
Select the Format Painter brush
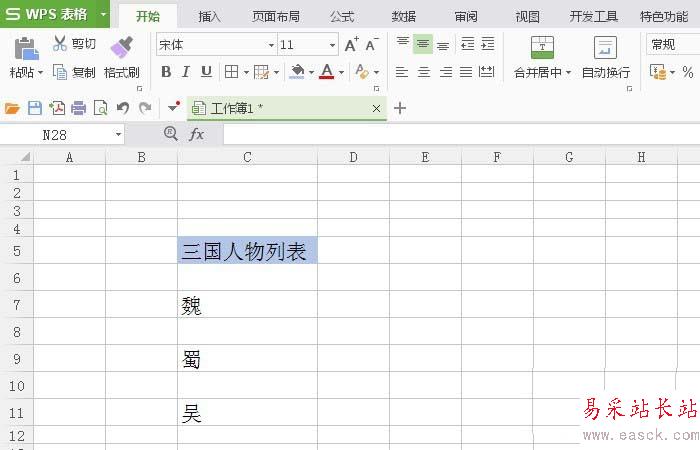(121, 47)
